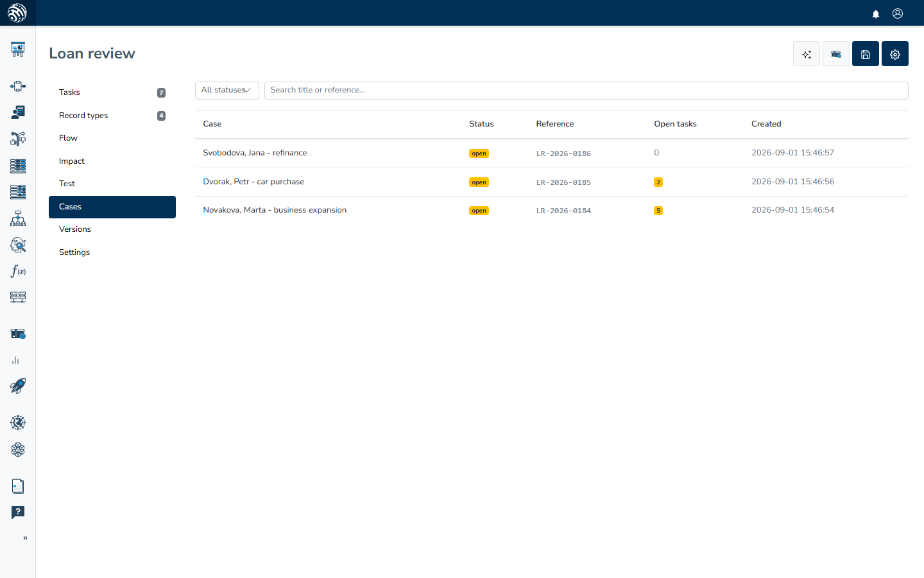Open the All statuses dropdown
924x578 pixels.
point(227,91)
